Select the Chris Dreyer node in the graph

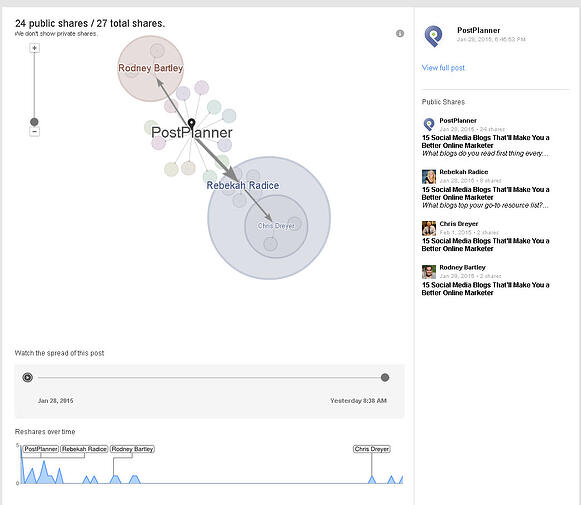(x=276, y=226)
